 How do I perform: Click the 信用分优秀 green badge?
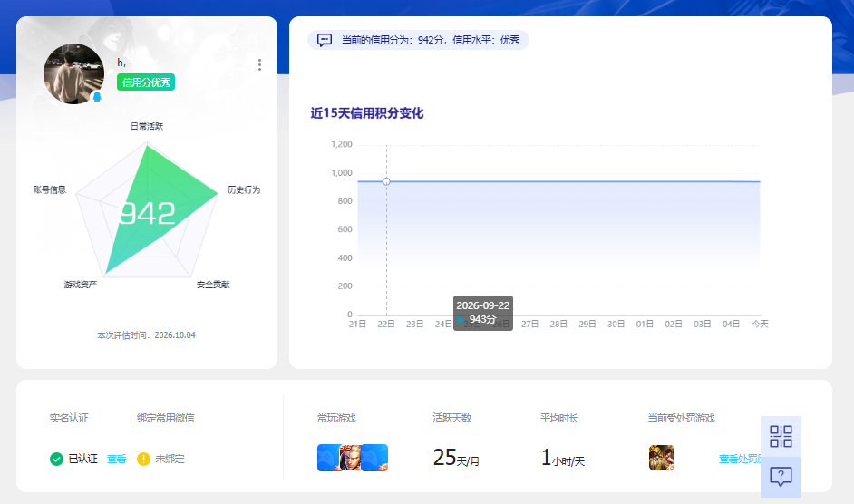pos(146,82)
